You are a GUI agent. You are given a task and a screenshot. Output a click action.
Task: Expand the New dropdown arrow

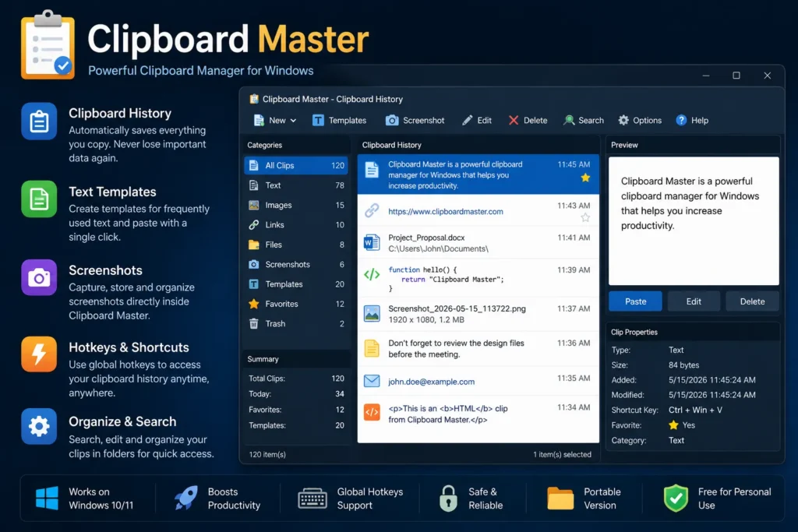293,121
